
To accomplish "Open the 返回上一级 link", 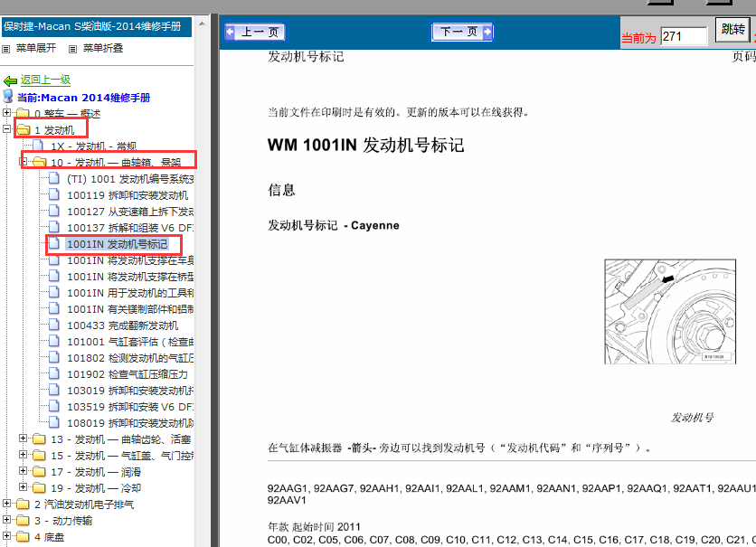I will pyautogui.click(x=46, y=80).
